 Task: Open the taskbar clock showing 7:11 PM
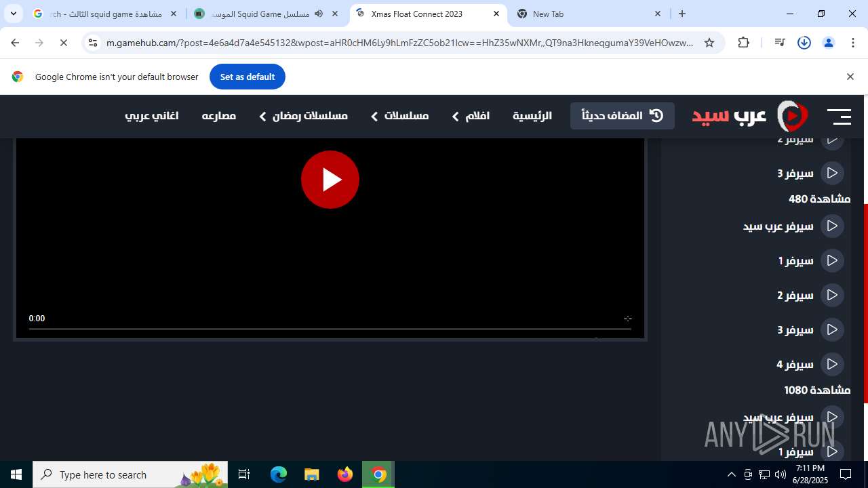tap(810, 474)
